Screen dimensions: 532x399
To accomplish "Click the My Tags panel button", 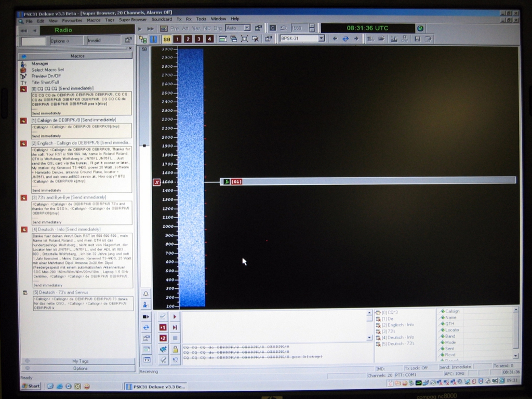I will [x=80, y=361].
